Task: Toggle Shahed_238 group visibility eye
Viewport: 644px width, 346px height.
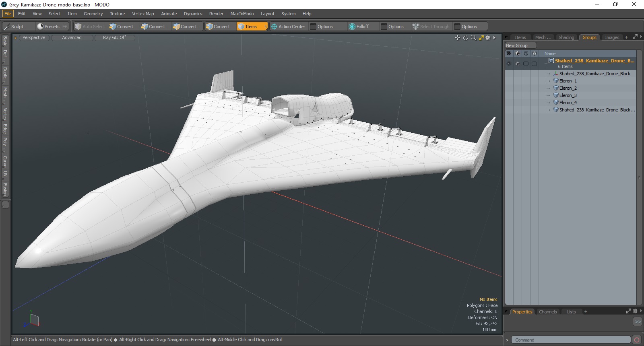Action: [509, 64]
